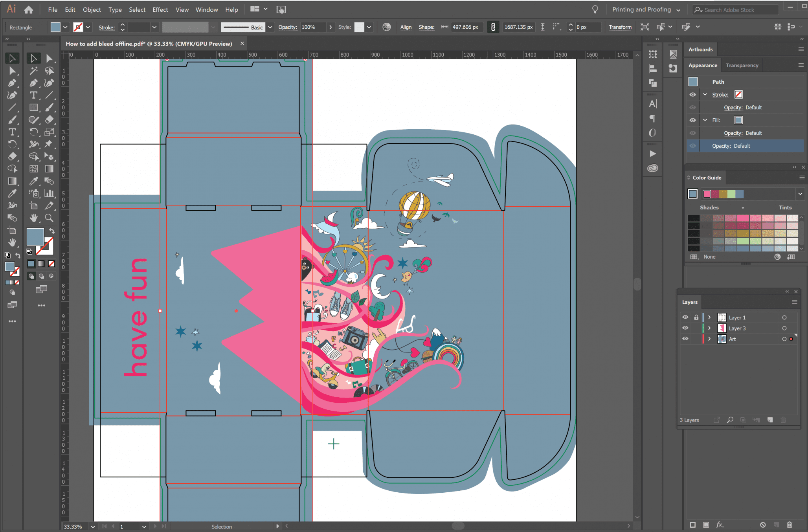Select the Hand tool

[x=33, y=218]
